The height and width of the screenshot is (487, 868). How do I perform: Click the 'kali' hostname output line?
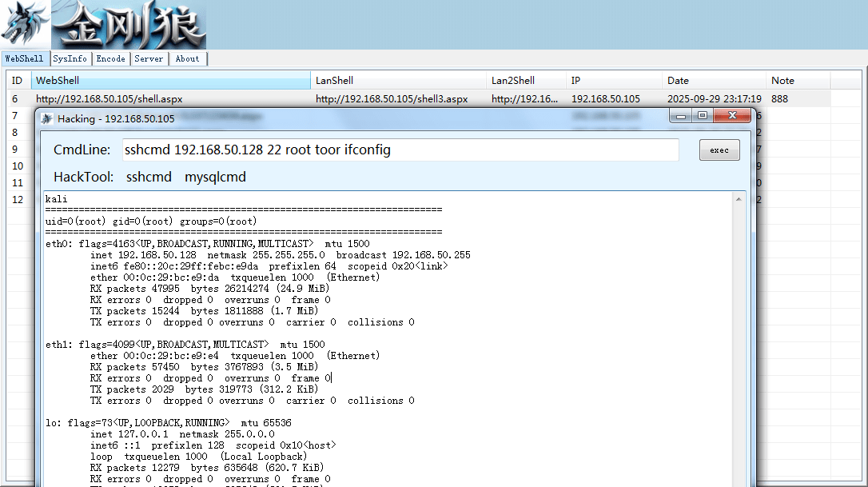57,199
